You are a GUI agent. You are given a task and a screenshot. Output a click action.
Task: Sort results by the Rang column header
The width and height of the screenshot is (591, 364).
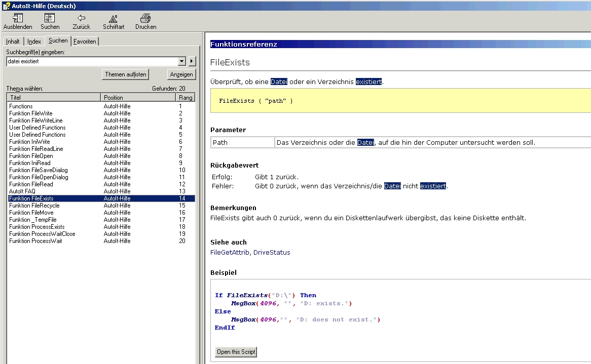point(185,97)
